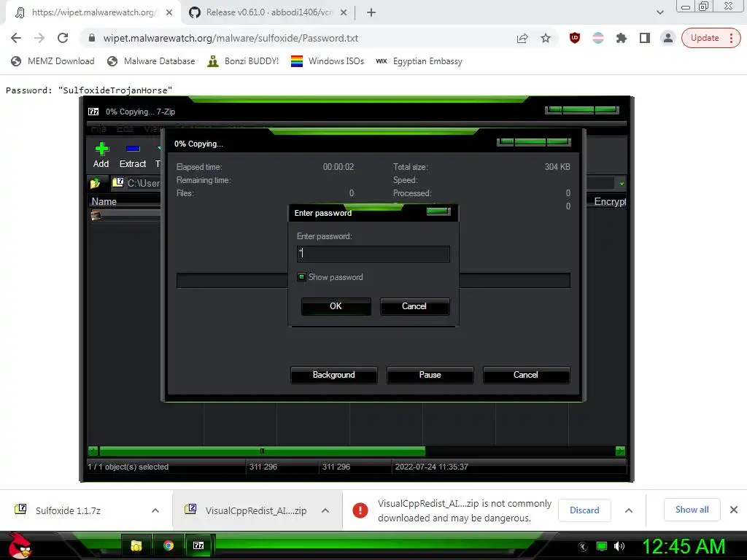Open the Update menu dots

click(x=731, y=38)
